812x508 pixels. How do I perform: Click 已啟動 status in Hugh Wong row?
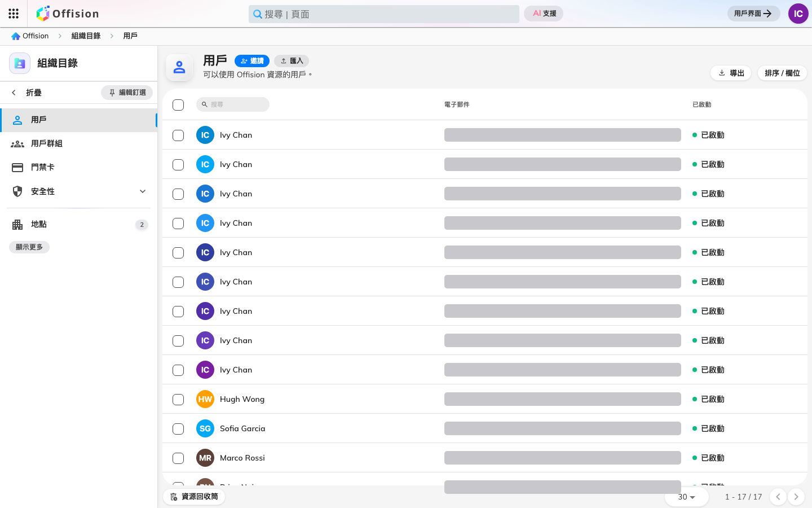[708, 399]
